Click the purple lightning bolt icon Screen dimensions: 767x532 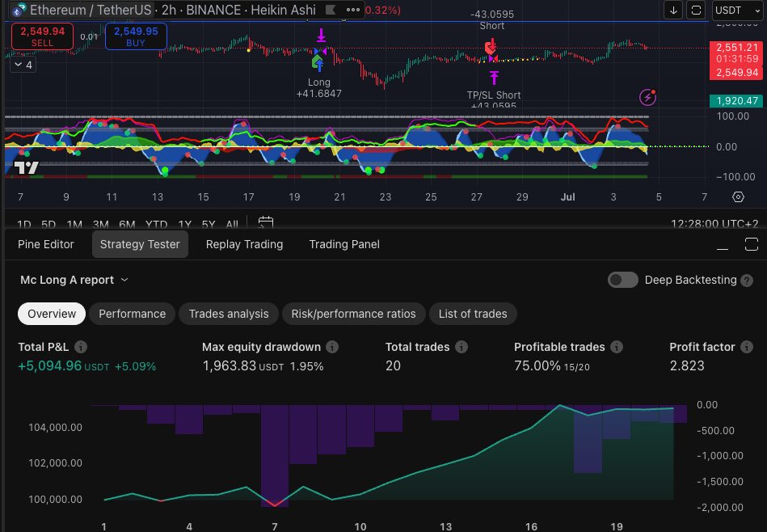647,97
